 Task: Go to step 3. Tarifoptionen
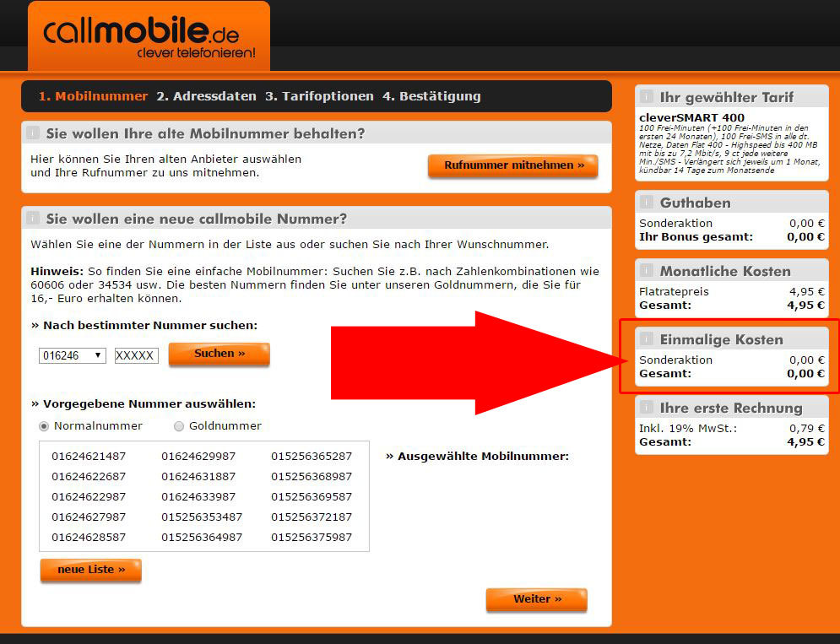(319, 96)
